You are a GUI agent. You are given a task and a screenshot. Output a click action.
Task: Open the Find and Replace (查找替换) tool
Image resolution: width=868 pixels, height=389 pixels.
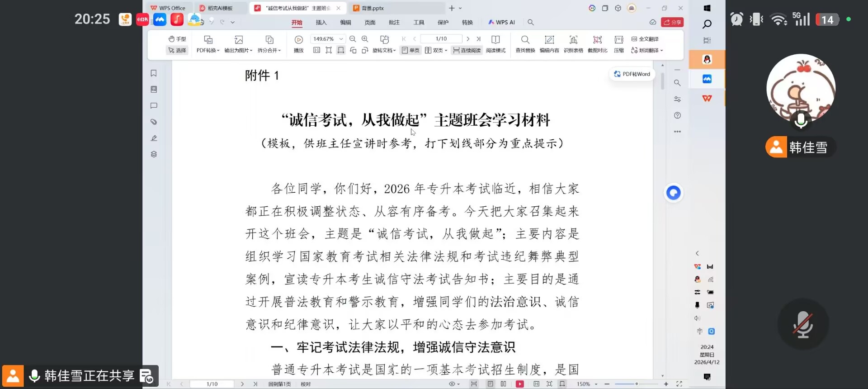coord(525,43)
